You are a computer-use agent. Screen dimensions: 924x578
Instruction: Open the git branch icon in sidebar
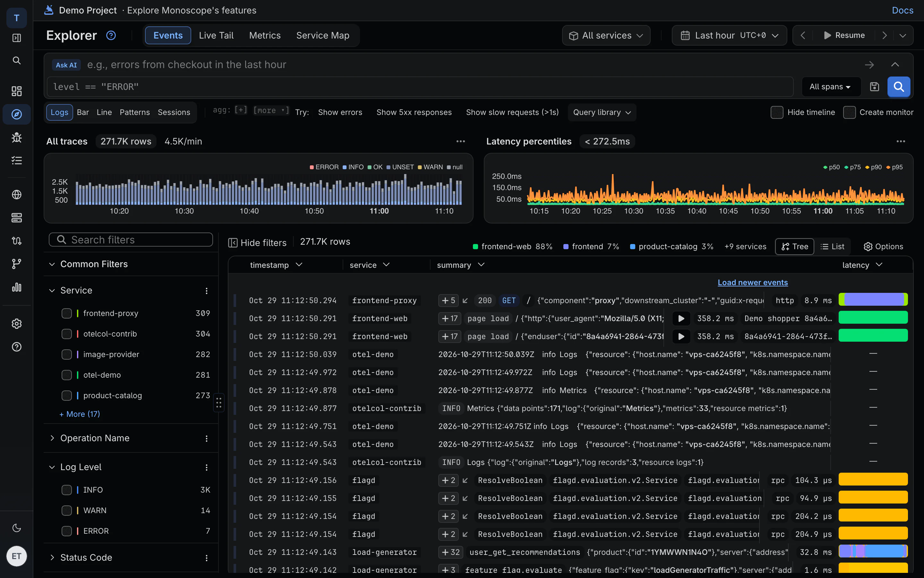pyautogui.click(x=16, y=264)
